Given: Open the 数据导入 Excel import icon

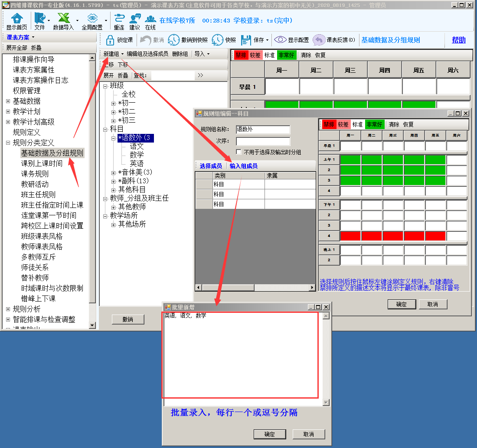Looking at the screenshot, I should click(64, 19).
